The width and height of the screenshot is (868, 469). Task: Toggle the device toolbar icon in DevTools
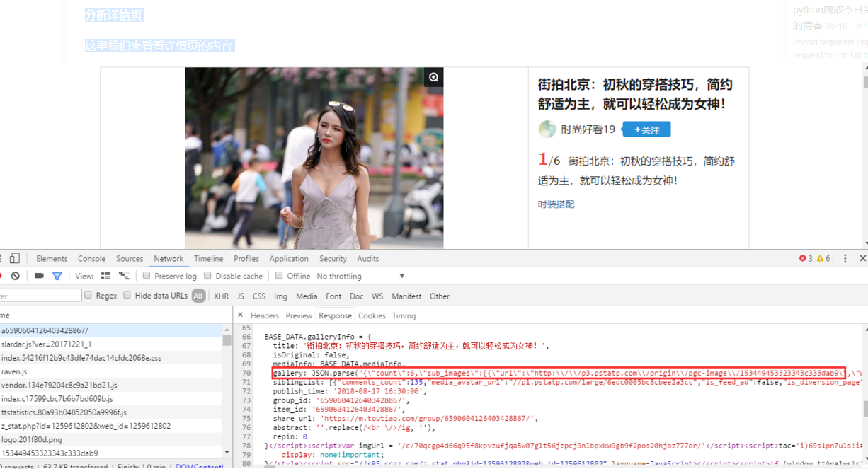(x=15, y=259)
